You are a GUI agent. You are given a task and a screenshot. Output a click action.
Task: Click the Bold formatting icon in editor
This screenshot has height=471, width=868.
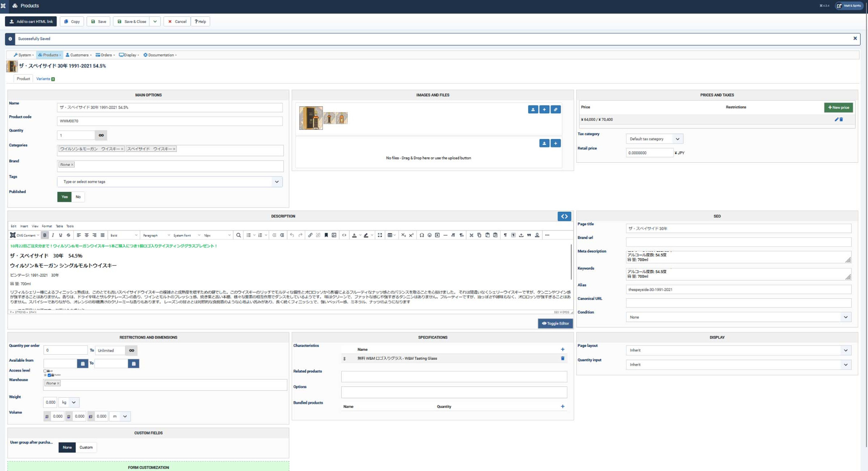click(45, 235)
